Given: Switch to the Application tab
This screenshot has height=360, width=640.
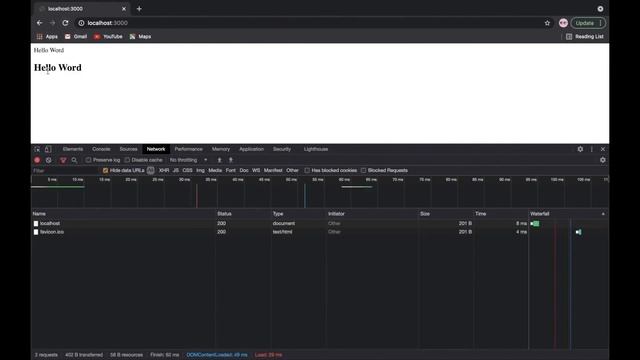Looking at the screenshot, I should (251, 149).
